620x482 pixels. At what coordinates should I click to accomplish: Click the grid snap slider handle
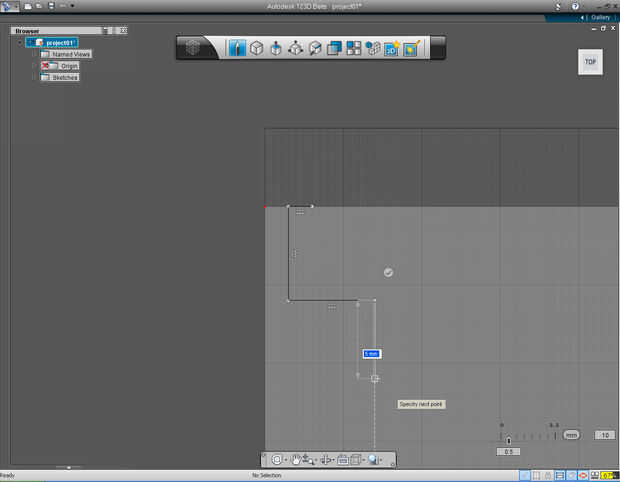point(509,440)
